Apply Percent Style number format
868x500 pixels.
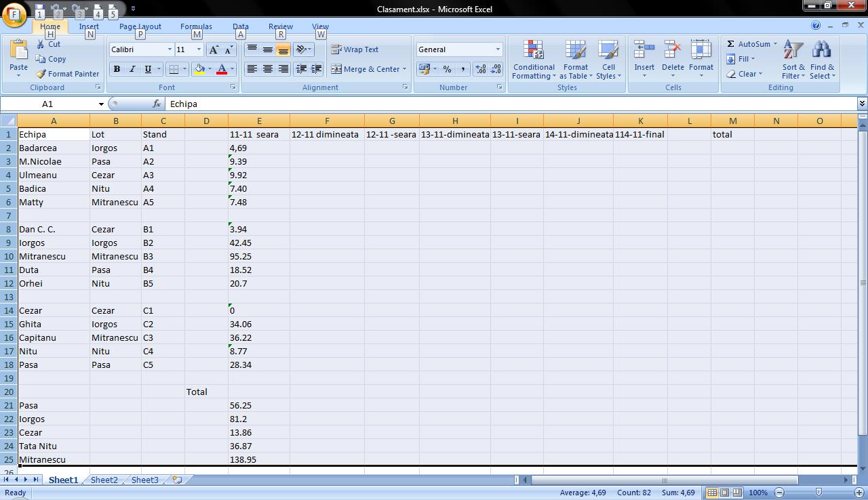click(x=447, y=69)
